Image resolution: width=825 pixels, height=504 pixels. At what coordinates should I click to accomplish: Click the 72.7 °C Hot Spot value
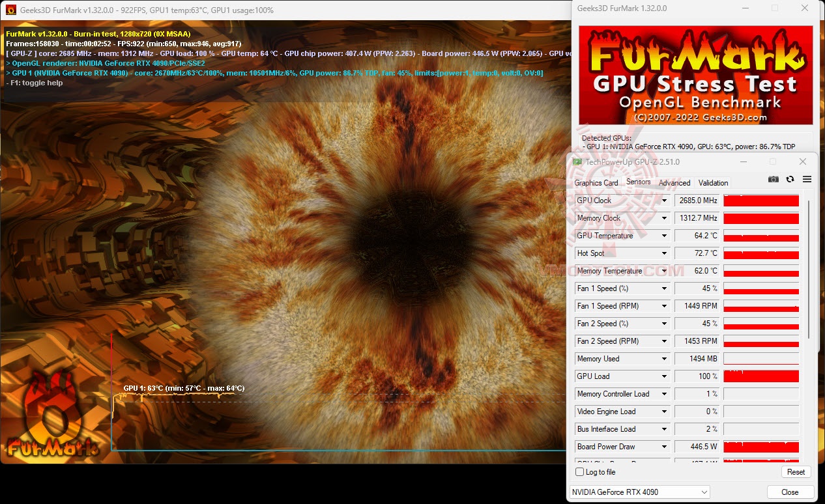tap(697, 253)
